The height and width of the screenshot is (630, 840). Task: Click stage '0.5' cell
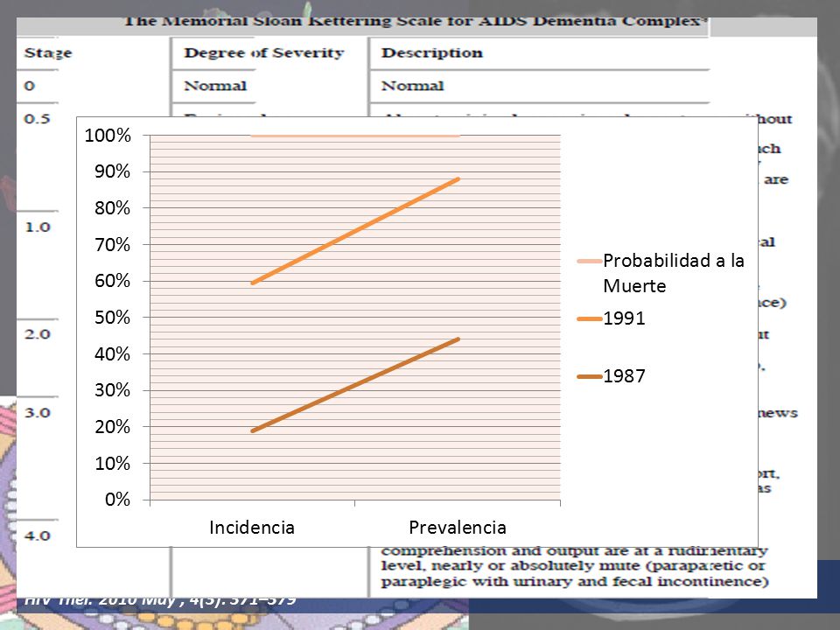(x=37, y=118)
